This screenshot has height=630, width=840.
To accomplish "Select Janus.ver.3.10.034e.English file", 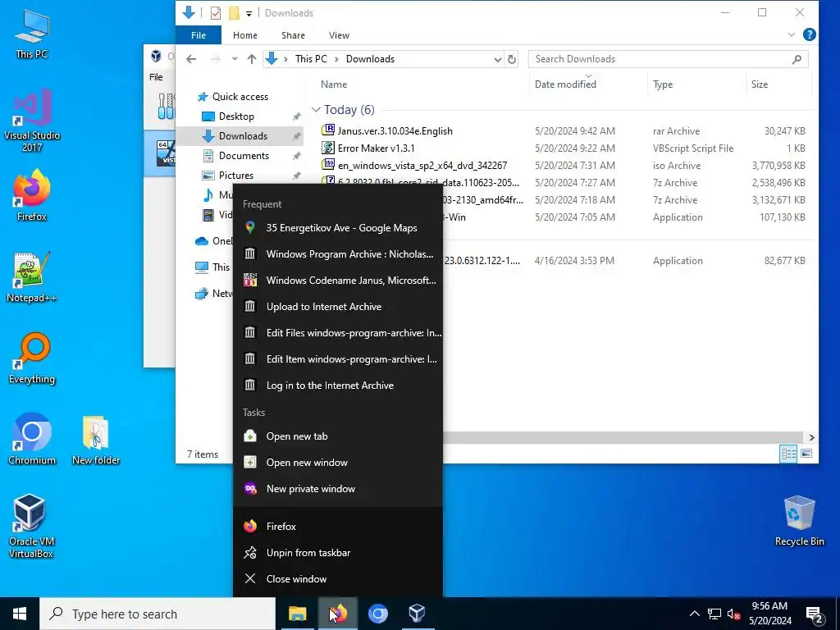I will coord(395,130).
